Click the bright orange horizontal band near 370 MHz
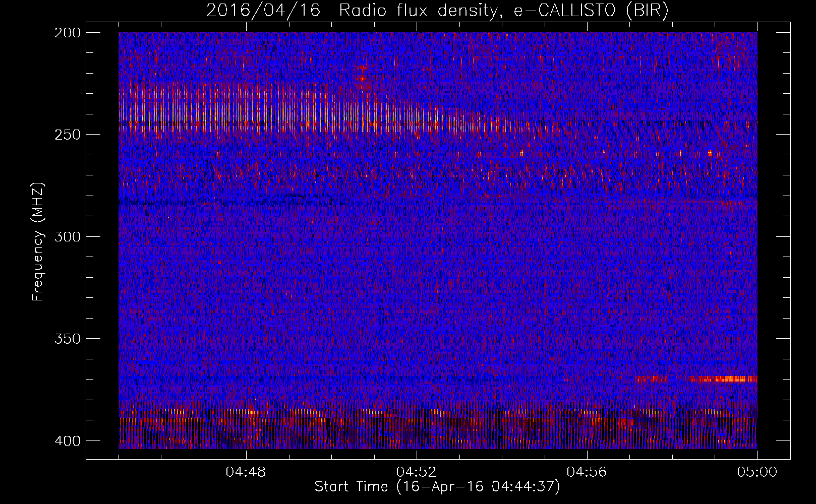816x504 pixels. [724, 379]
